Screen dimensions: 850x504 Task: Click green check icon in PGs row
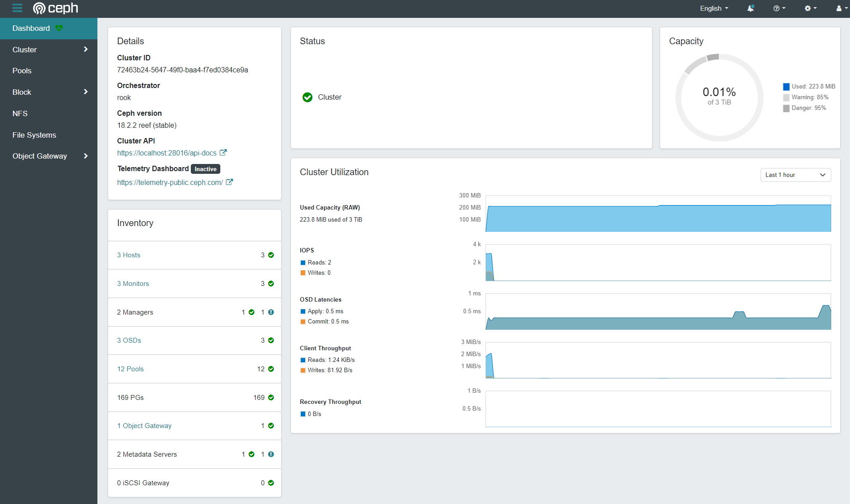point(271,398)
